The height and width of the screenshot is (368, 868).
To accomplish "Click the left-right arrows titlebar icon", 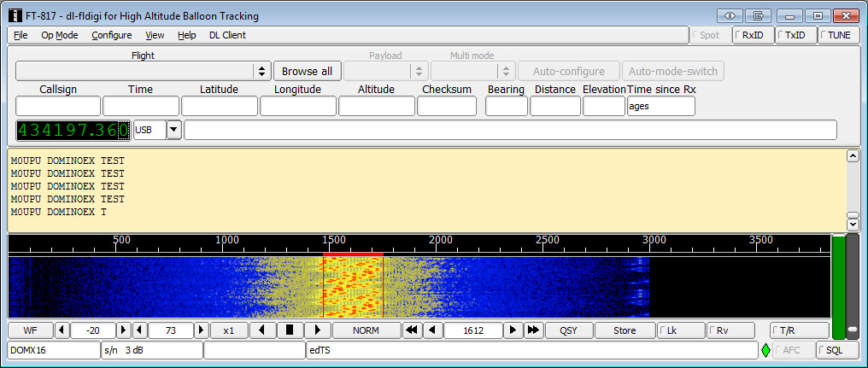I will pos(730,15).
